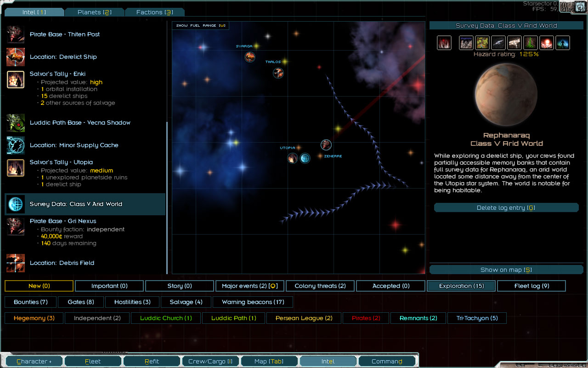Click Show Fuel Range on the map
Screen dimensions: 588x368
(x=201, y=26)
